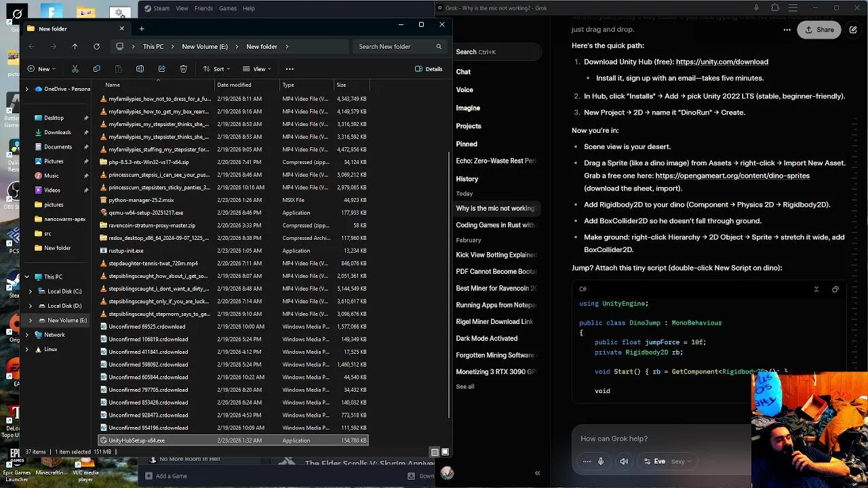Open the Help menu in Steam window
This screenshot has width=868, height=488.
249,8
